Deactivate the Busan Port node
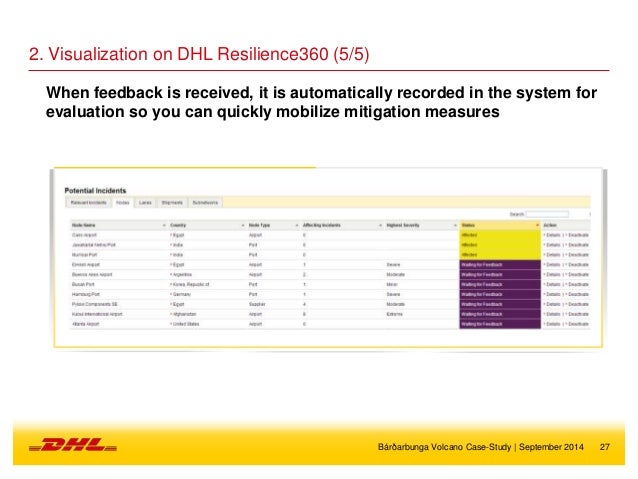638x479 pixels. [577, 284]
